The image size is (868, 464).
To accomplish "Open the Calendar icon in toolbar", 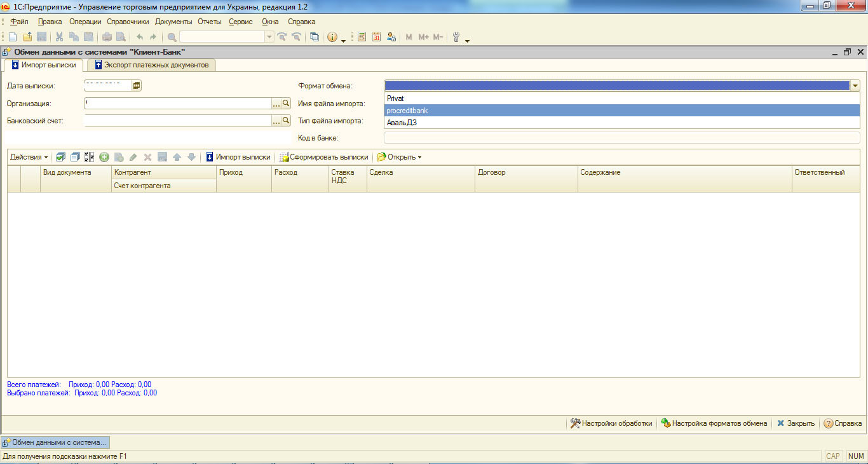I will click(376, 38).
